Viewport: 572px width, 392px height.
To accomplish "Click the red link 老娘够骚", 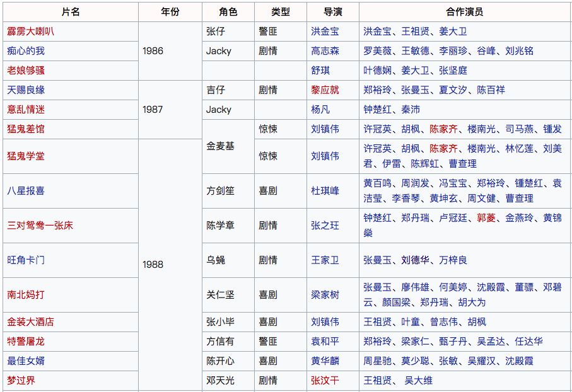I will (x=25, y=71).
